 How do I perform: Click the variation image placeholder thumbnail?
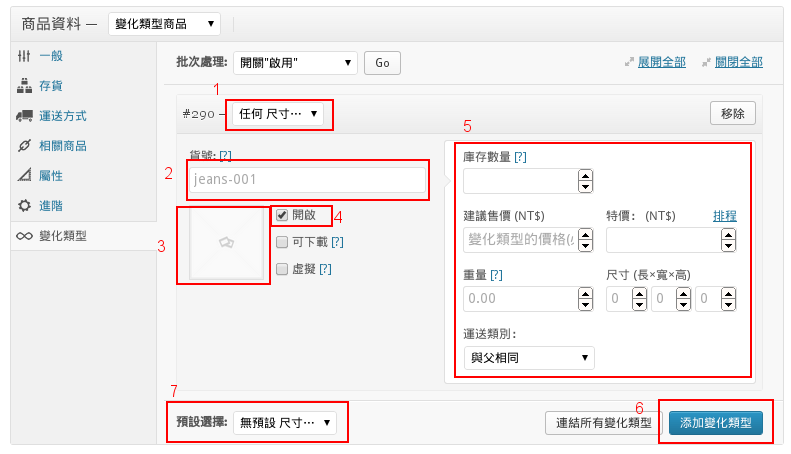[x=224, y=245]
